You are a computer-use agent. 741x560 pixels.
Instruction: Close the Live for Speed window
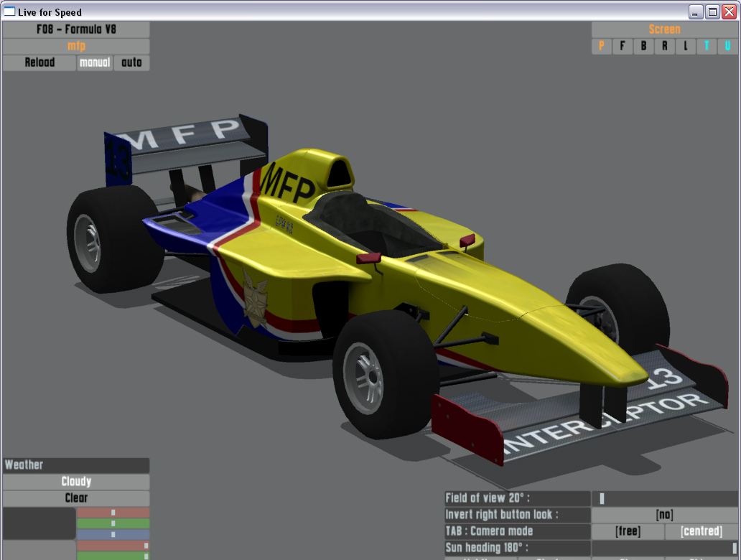[730, 11]
